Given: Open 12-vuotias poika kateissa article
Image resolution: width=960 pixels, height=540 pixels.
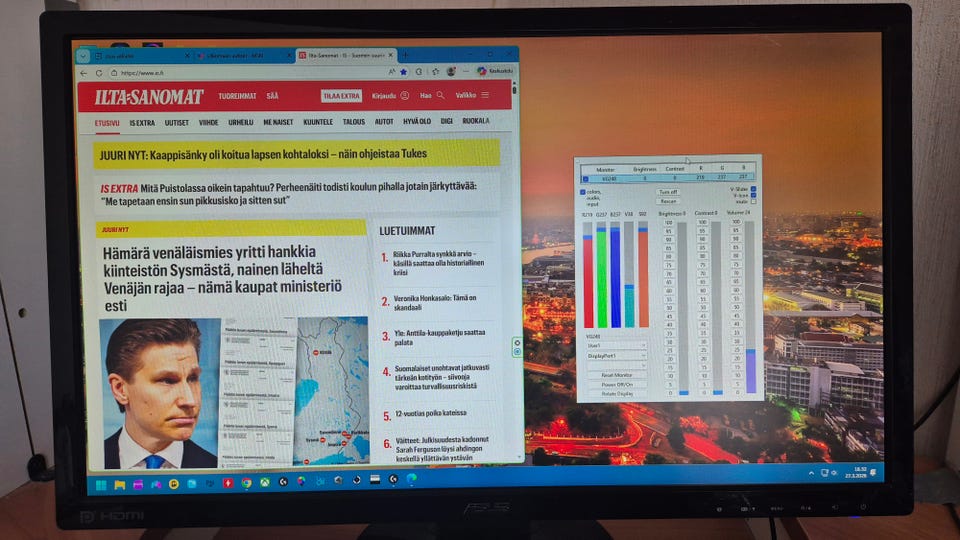Looking at the screenshot, I should point(430,413).
